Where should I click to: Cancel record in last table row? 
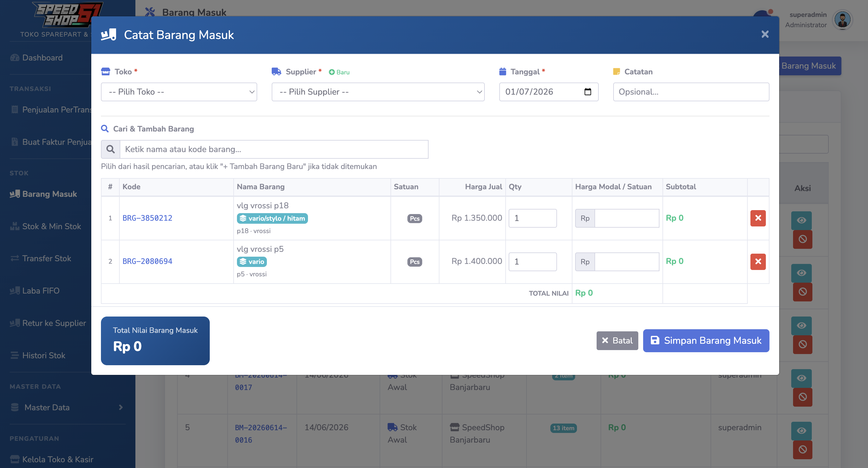pos(802,450)
